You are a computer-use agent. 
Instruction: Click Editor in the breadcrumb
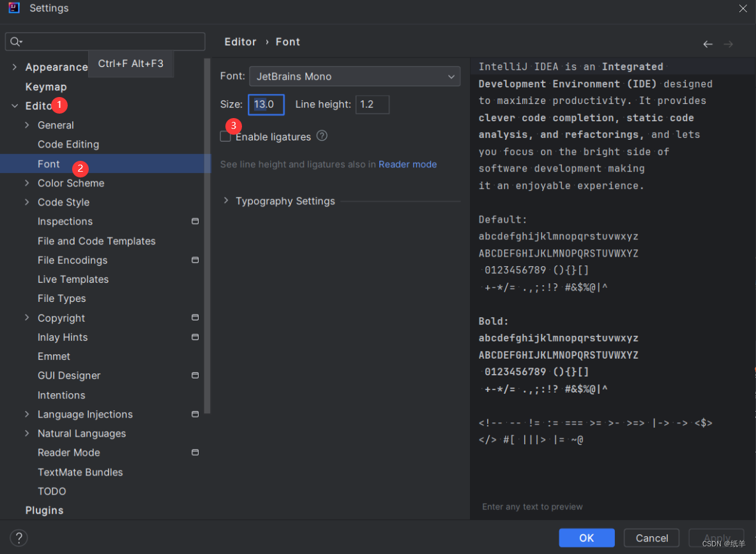click(240, 42)
